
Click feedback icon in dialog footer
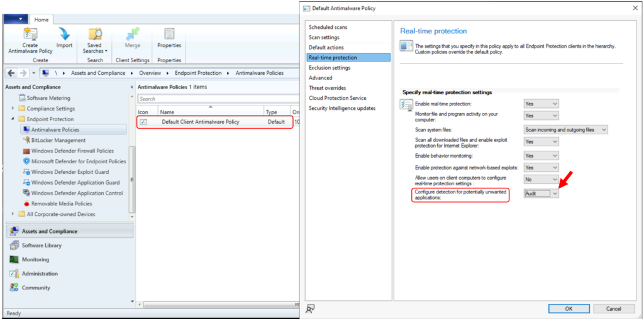click(311, 308)
